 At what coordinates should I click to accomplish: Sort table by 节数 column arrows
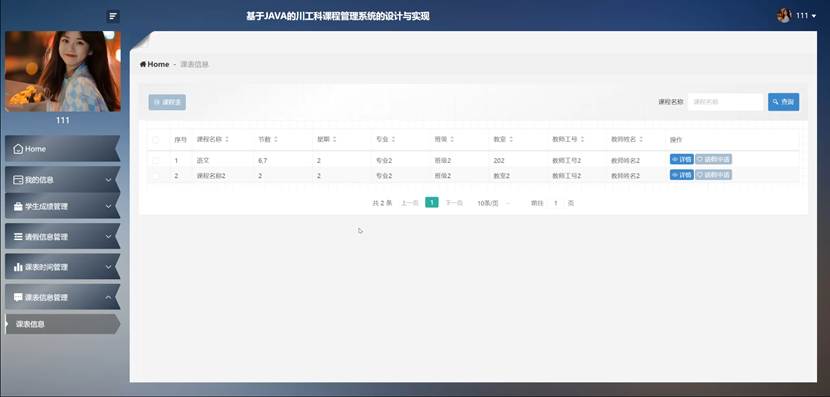276,139
